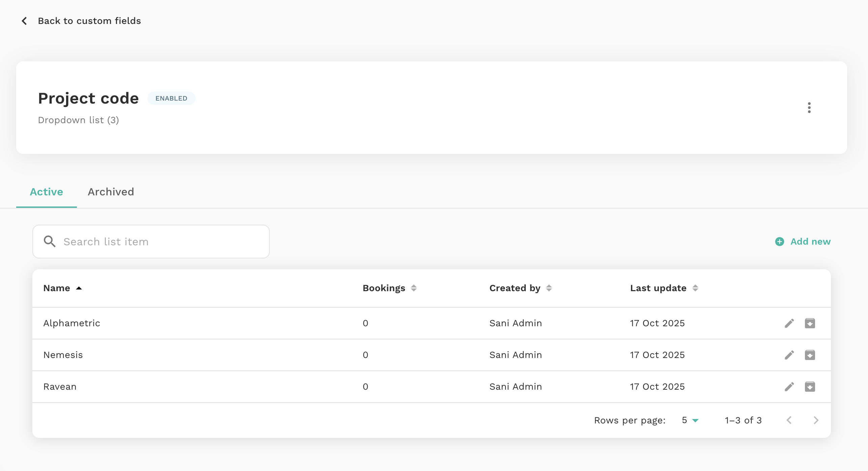Sort by the Created by column

click(515, 288)
